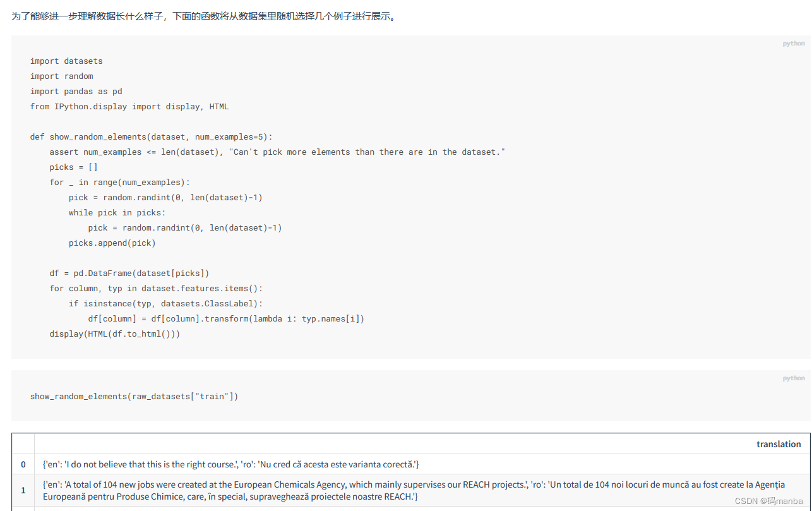Viewport: 812px width, 511px height.
Task: Click the 'df = pd.DataFrame(dataset[picks])' line
Action: click(x=129, y=274)
